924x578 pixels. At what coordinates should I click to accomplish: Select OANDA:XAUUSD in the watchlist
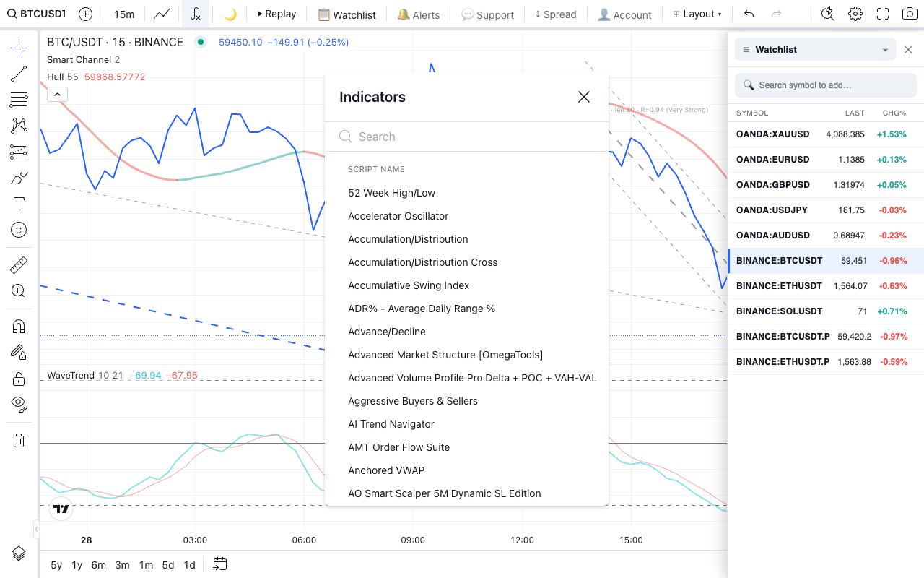coord(826,134)
